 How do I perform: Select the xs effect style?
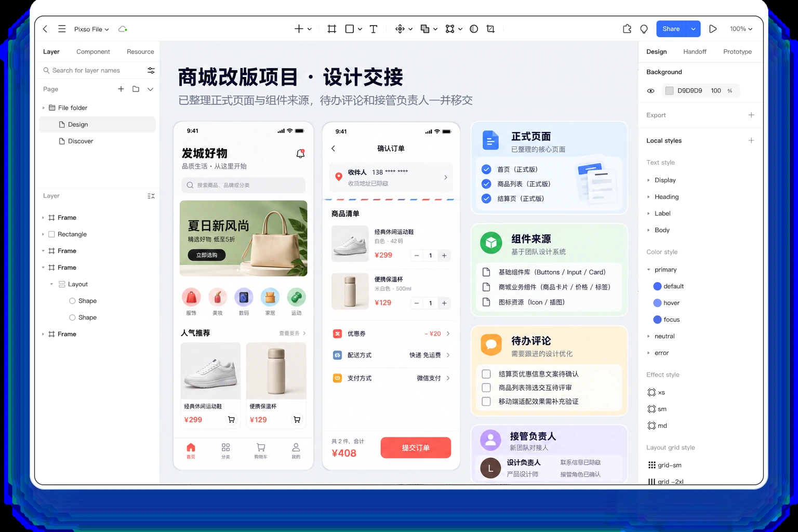(657, 392)
